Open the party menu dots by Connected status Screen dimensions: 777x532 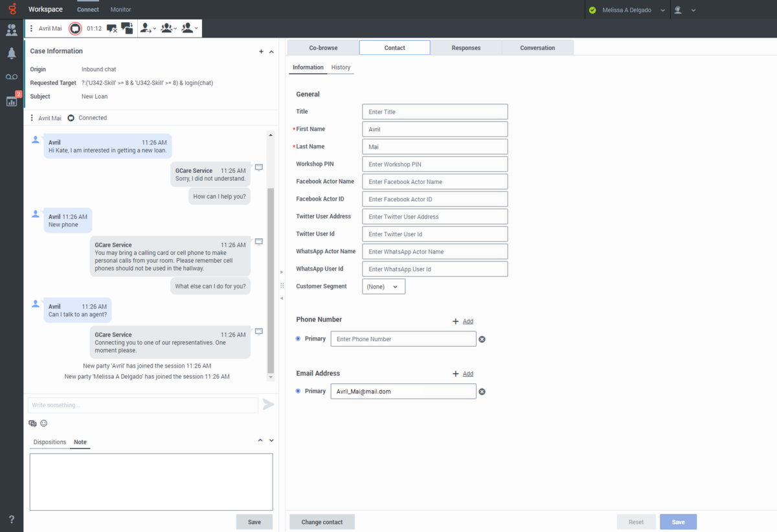coord(31,118)
